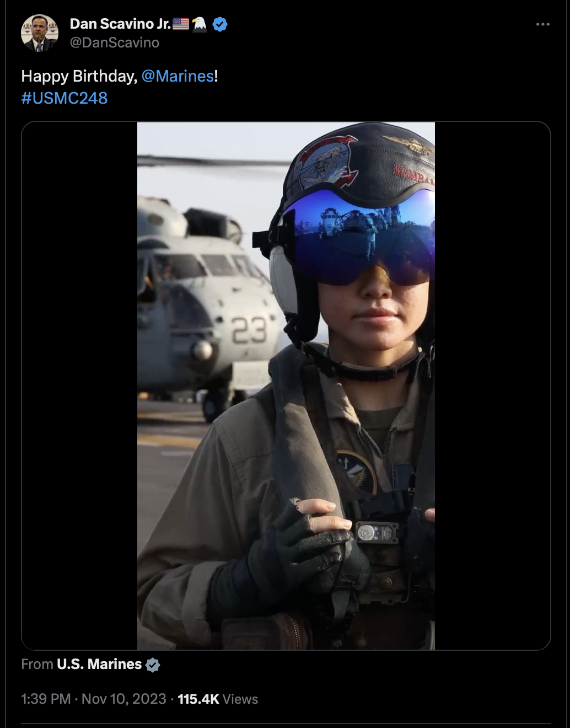Click the 115.4K Views count

pos(218,699)
